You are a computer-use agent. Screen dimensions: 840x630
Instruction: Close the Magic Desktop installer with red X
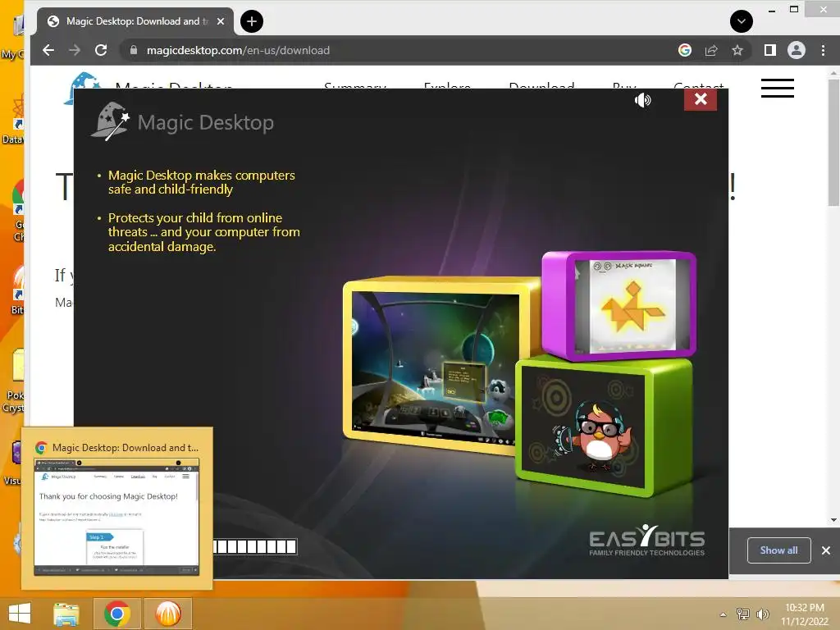point(701,99)
